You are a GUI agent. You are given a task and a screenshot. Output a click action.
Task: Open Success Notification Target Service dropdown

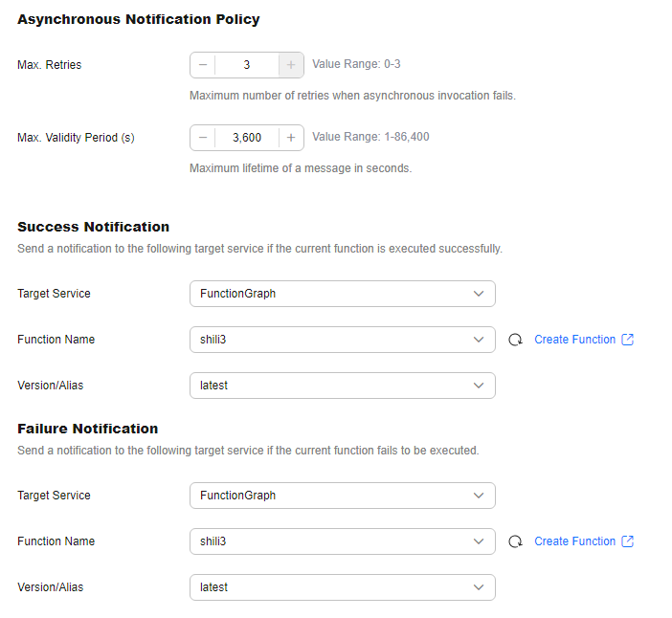(x=343, y=294)
